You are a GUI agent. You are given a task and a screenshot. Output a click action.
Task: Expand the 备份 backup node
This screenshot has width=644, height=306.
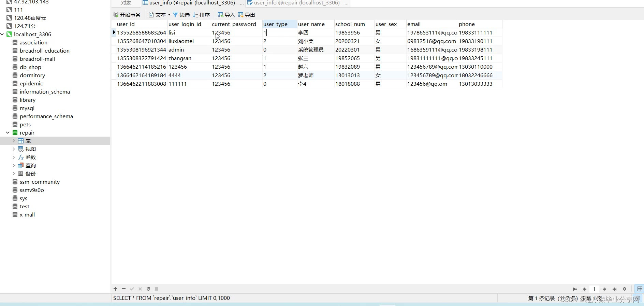pyautogui.click(x=14, y=173)
